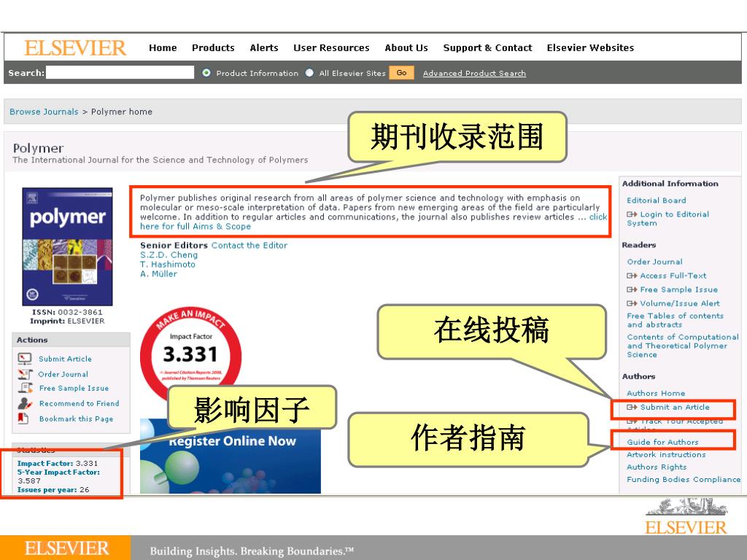747x560 pixels.
Task: Open Authors Rights link
Action: pos(657,467)
